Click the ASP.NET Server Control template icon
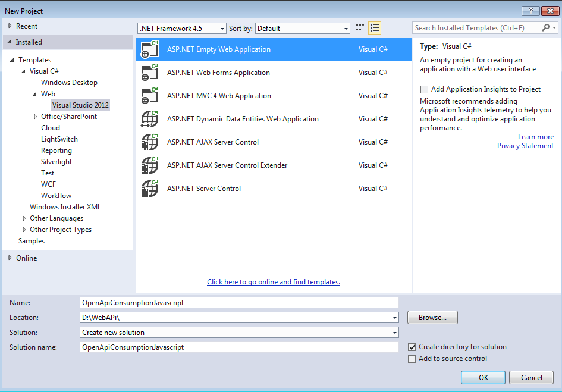The image size is (562, 392). pos(149,189)
